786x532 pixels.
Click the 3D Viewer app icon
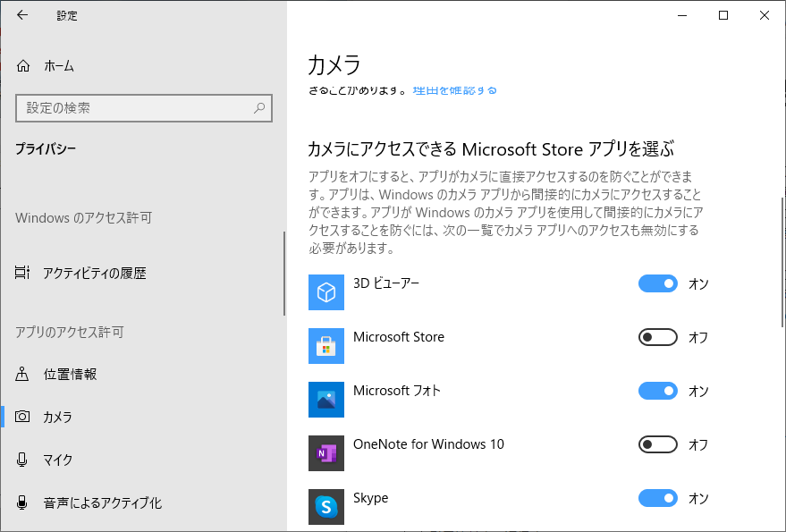326,292
